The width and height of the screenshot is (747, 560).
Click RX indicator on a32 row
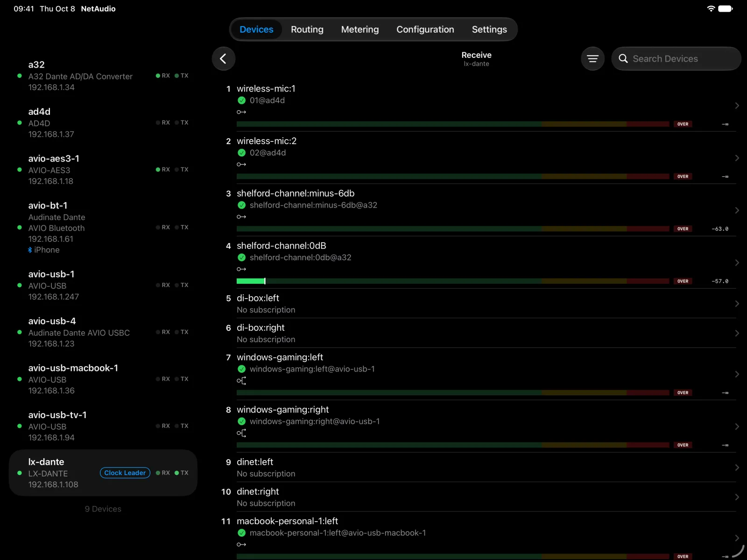(x=163, y=76)
